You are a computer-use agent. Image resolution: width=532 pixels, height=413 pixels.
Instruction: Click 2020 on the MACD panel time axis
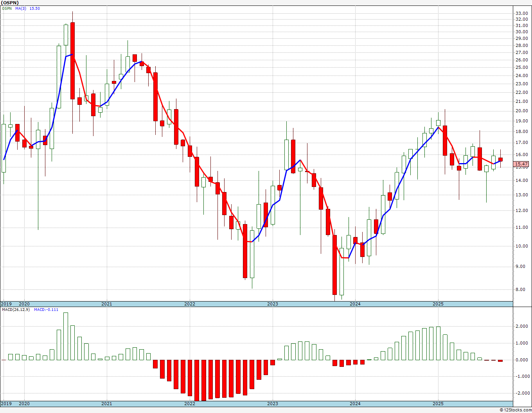(24, 404)
